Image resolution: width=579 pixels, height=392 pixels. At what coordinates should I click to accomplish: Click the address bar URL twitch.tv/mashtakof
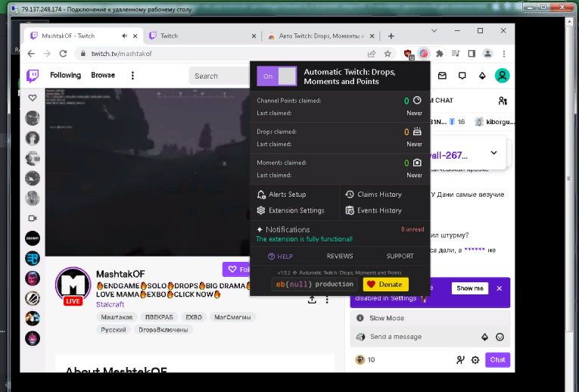(122, 54)
